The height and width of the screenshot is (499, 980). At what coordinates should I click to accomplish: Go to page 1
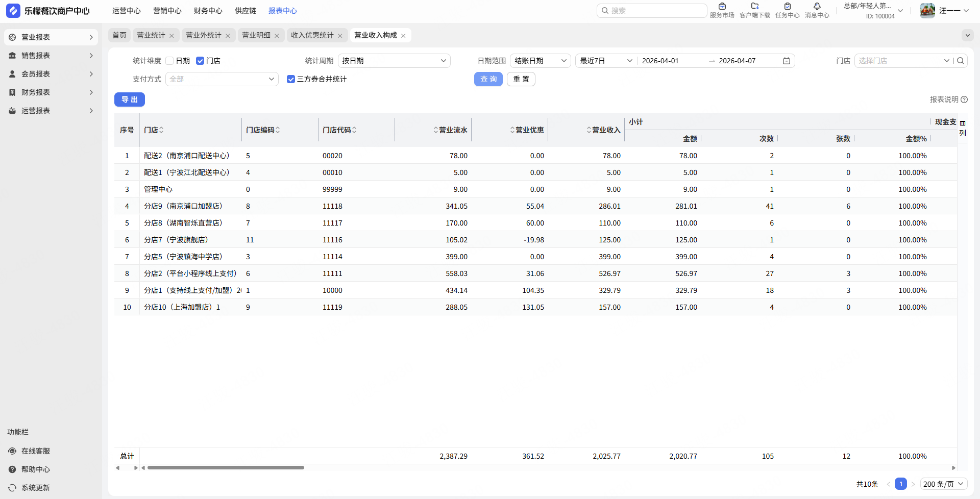pyautogui.click(x=901, y=484)
